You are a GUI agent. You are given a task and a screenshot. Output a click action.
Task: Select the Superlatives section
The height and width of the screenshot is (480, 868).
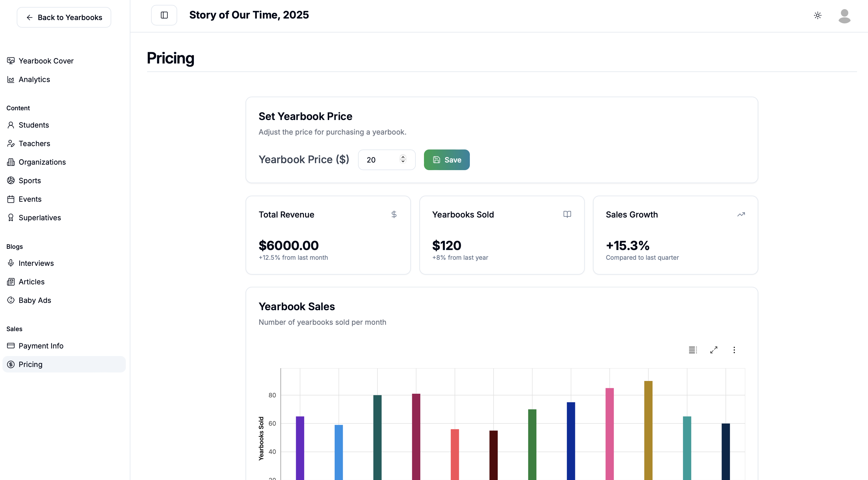(x=40, y=217)
